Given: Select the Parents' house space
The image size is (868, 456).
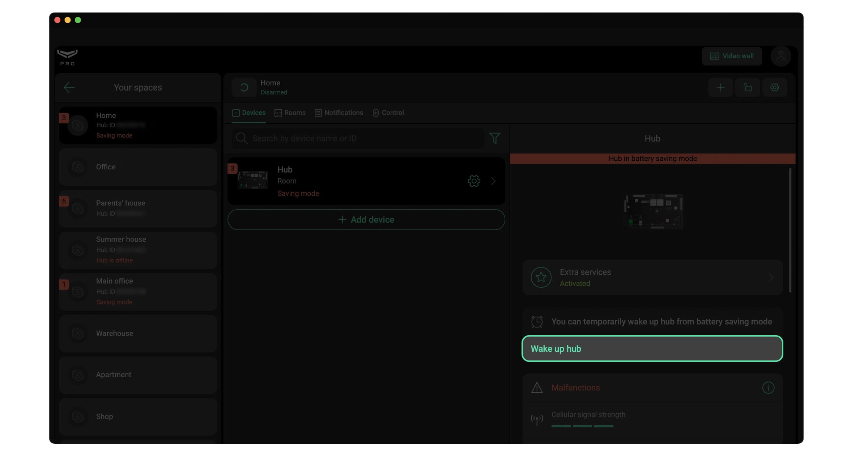Looking at the screenshot, I should 138,208.
